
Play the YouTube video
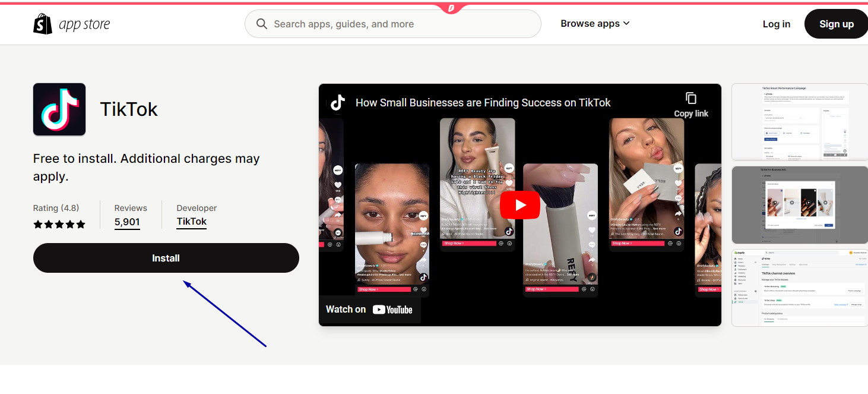point(520,205)
